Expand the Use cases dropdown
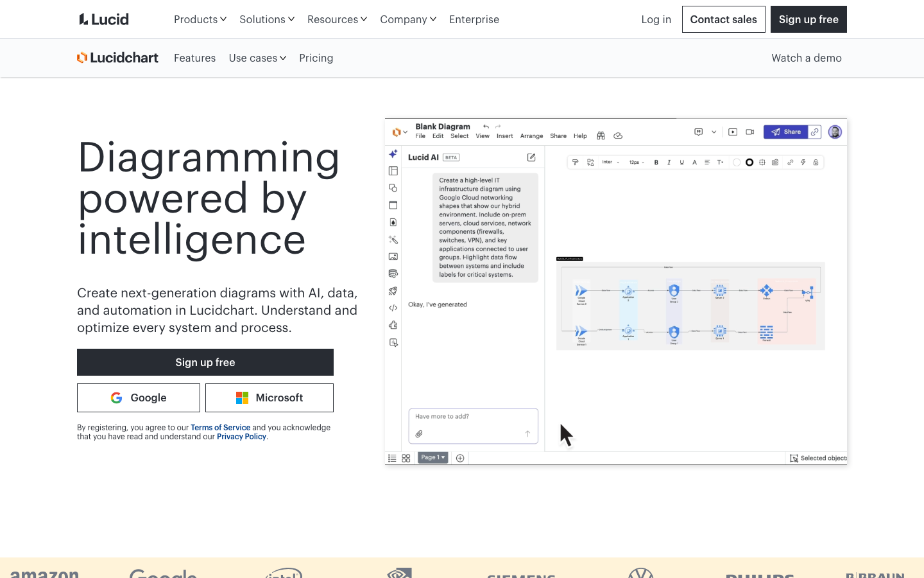The height and width of the screenshot is (578, 924). [x=257, y=58]
